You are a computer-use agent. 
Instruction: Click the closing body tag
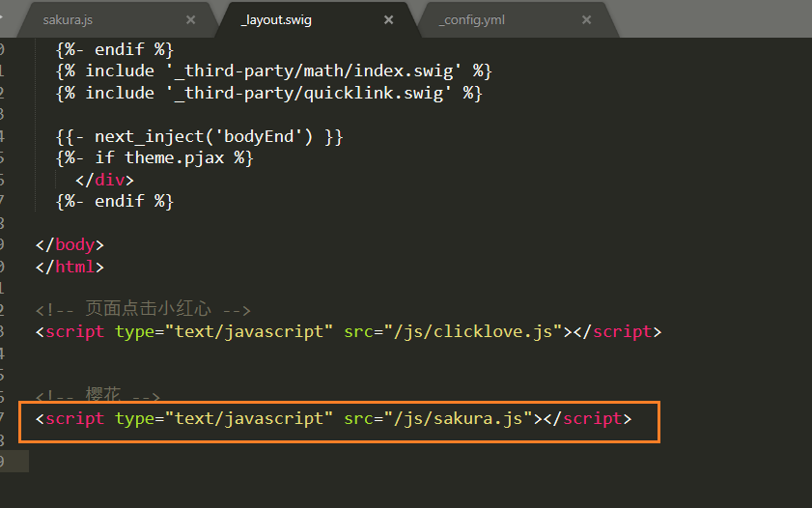click(70, 245)
